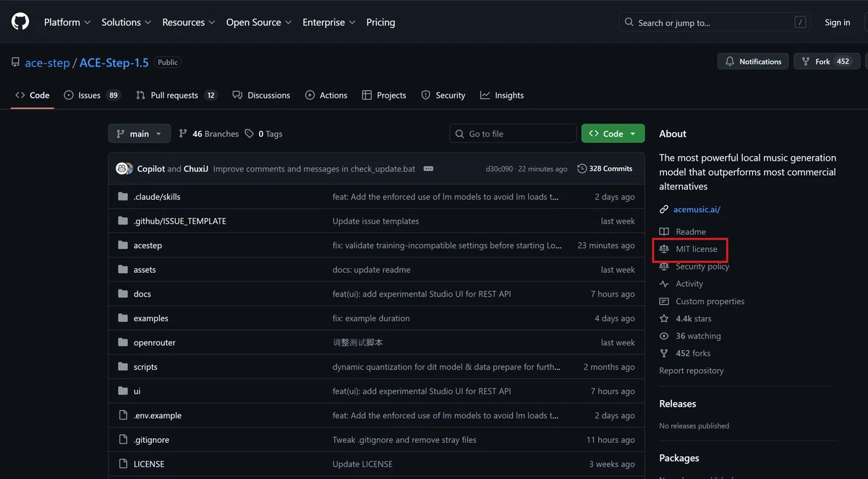Visit the acemusic.ai website link

(x=697, y=210)
